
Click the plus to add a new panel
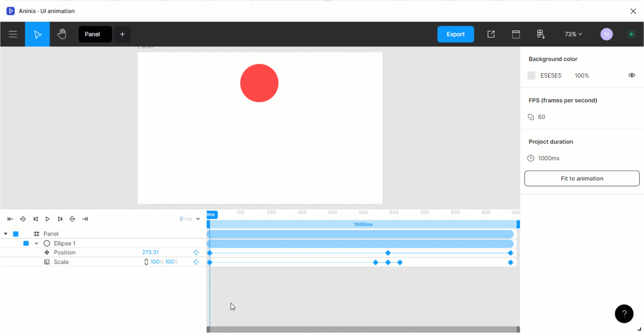122,34
